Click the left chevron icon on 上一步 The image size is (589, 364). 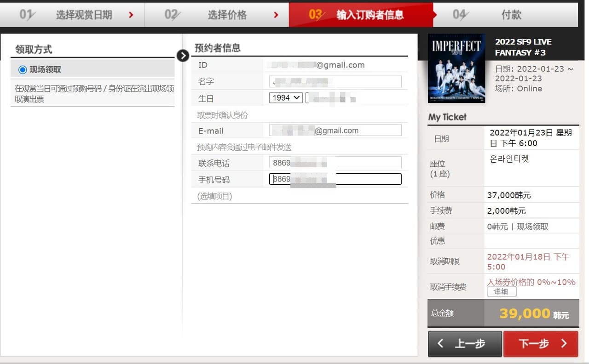point(440,343)
